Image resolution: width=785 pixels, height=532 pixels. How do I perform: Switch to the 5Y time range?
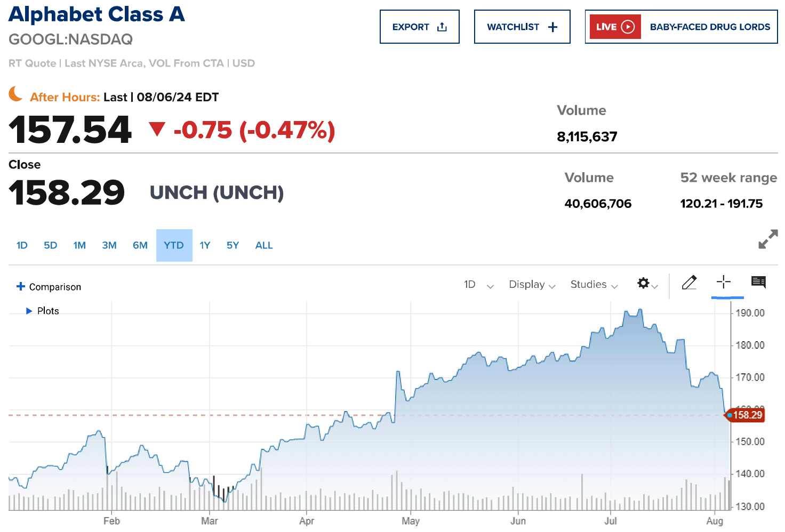point(233,245)
